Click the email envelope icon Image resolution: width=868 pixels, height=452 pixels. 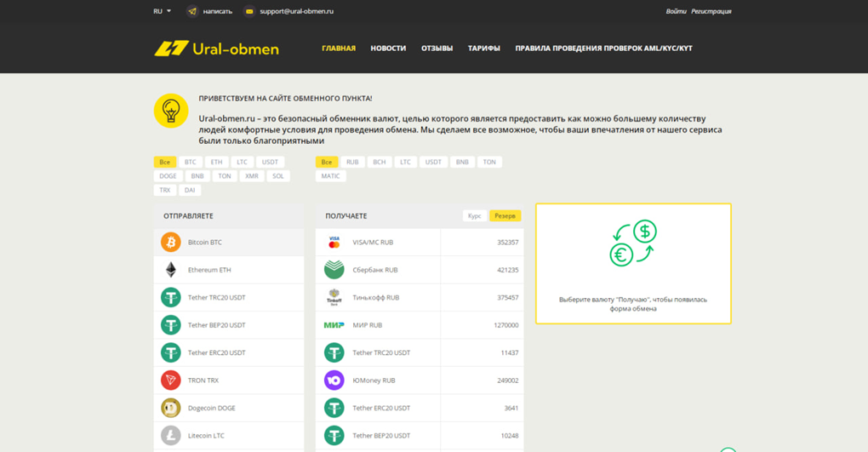(x=249, y=11)
